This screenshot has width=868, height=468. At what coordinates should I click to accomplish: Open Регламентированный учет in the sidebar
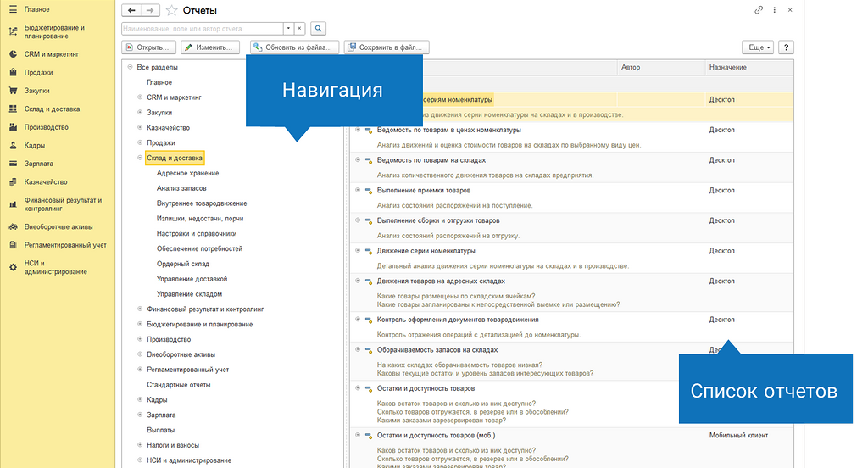(65, 245)
